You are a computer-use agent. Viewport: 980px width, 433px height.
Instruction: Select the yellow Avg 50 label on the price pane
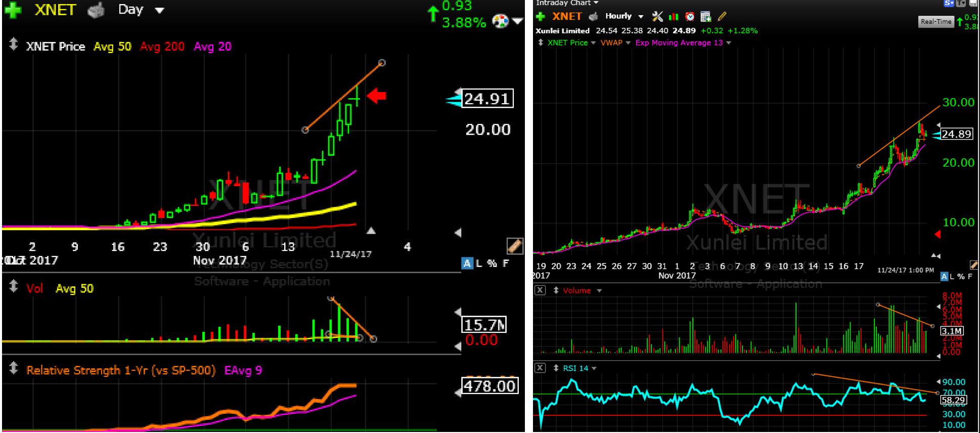tap(112, 47)
